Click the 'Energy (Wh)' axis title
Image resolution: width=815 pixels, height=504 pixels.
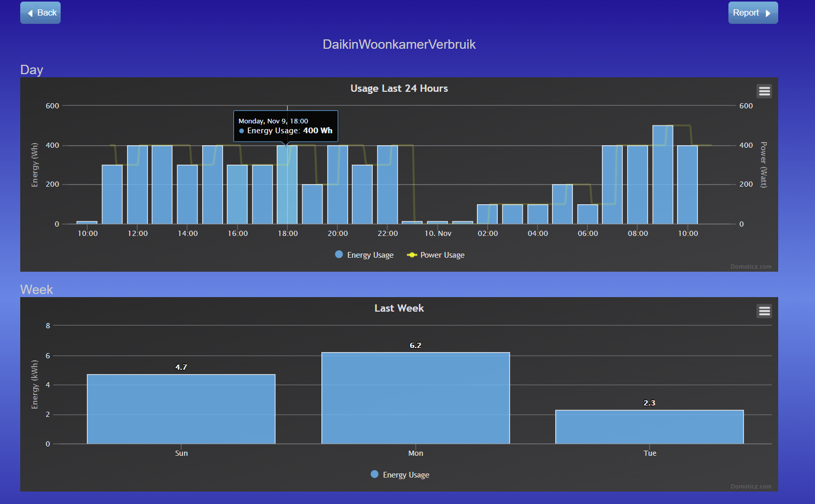(35, 165)
